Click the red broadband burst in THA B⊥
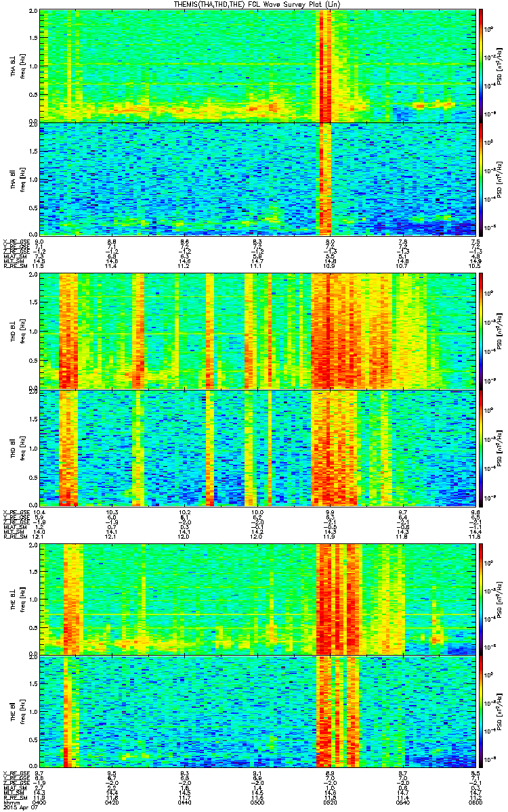This screenshot has width=508, height=812. (x=326, y=65)
